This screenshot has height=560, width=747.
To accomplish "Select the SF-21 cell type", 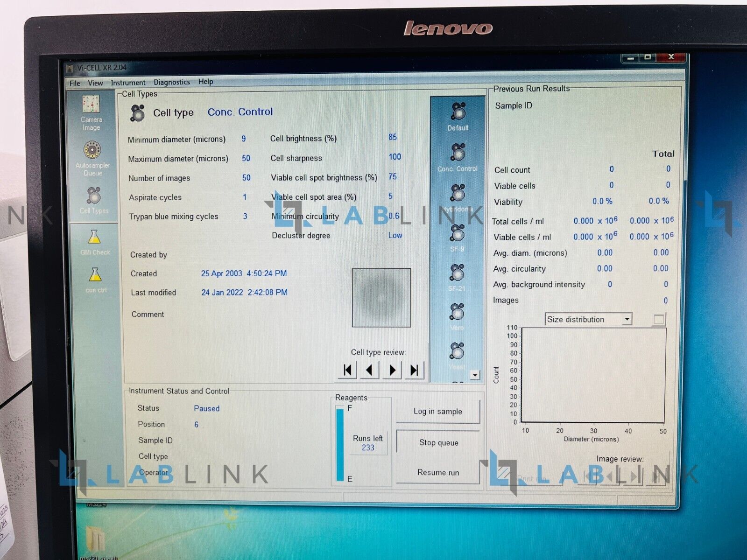I will coord(458,272).
